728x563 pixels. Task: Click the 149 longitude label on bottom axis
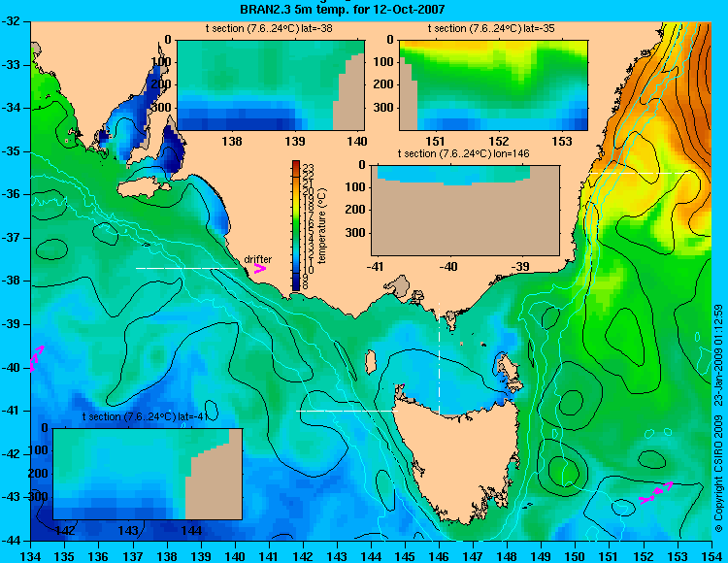pyautogui.click(x=542, y=556)
